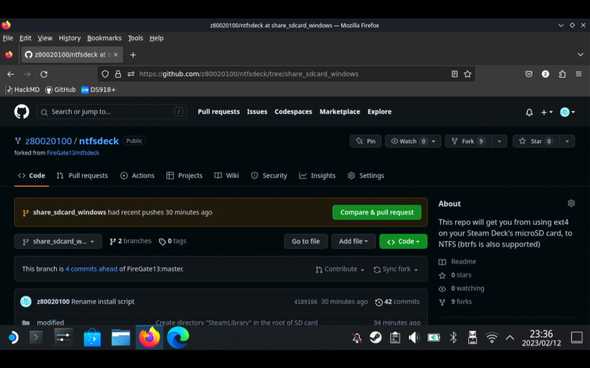This screenshot has height=368, width=590.
Task: Click the GitHub Octocat logo
Action: (21, 112)
